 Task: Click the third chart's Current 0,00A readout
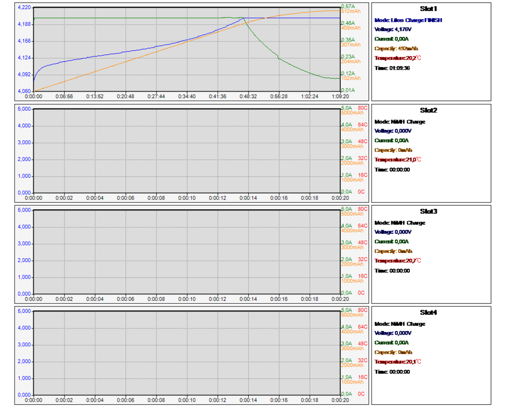click(392, 242)
